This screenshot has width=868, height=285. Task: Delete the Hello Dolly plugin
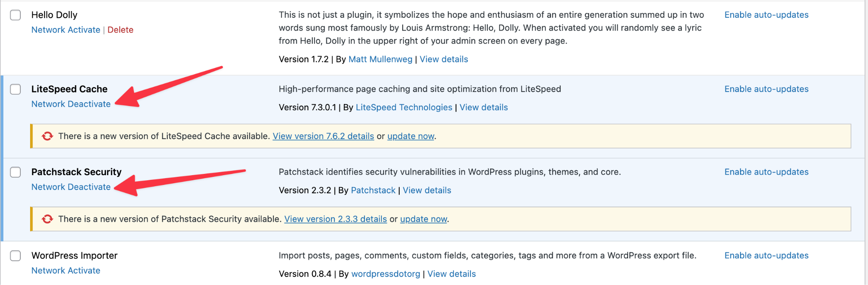(120, 30)
